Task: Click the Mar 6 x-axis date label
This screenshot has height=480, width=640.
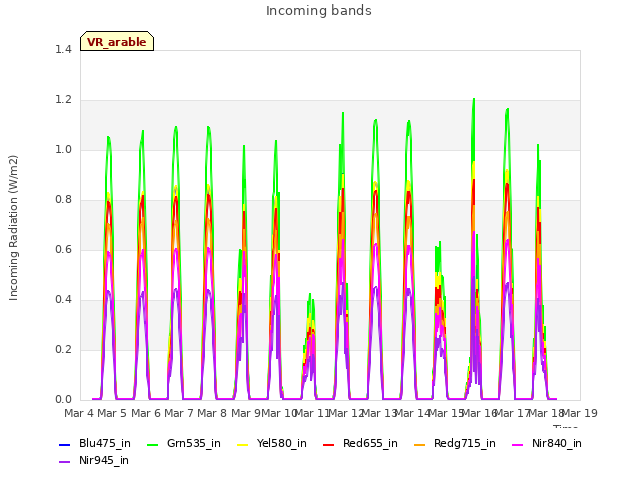Action: [x=146, y=413]
